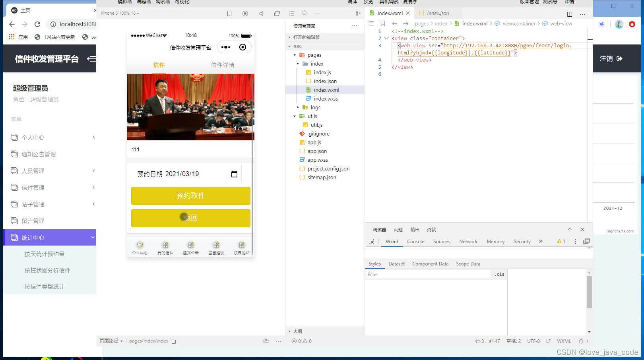Close the mini program via capsule circle

[242, 47]
